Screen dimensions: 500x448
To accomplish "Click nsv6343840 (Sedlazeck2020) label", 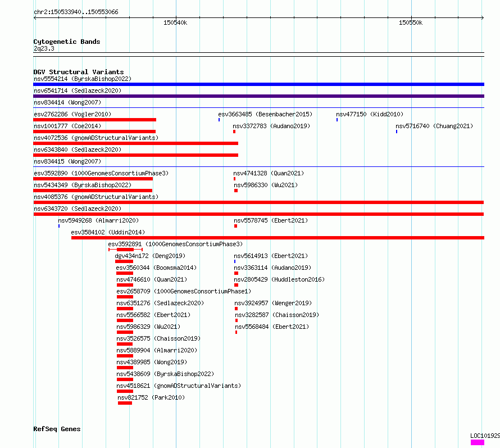I will (x=78, y=150).
